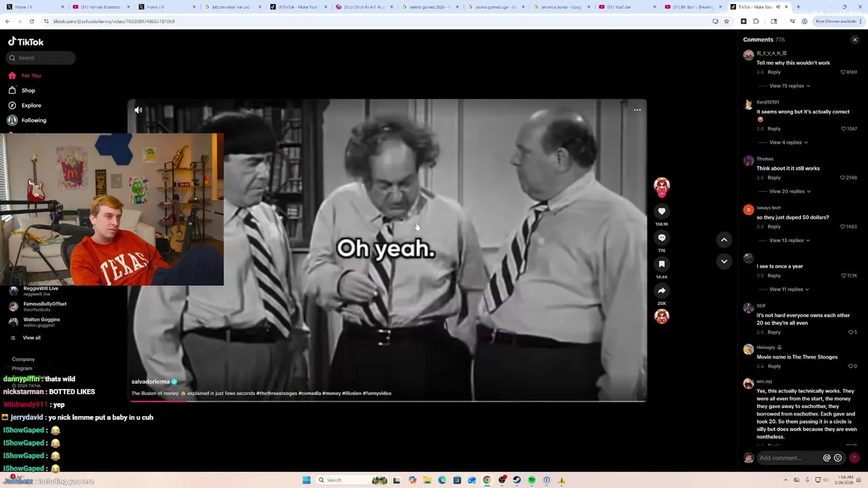Bookmark page with the star icon
868x488 pixels.
coord(726,21)
